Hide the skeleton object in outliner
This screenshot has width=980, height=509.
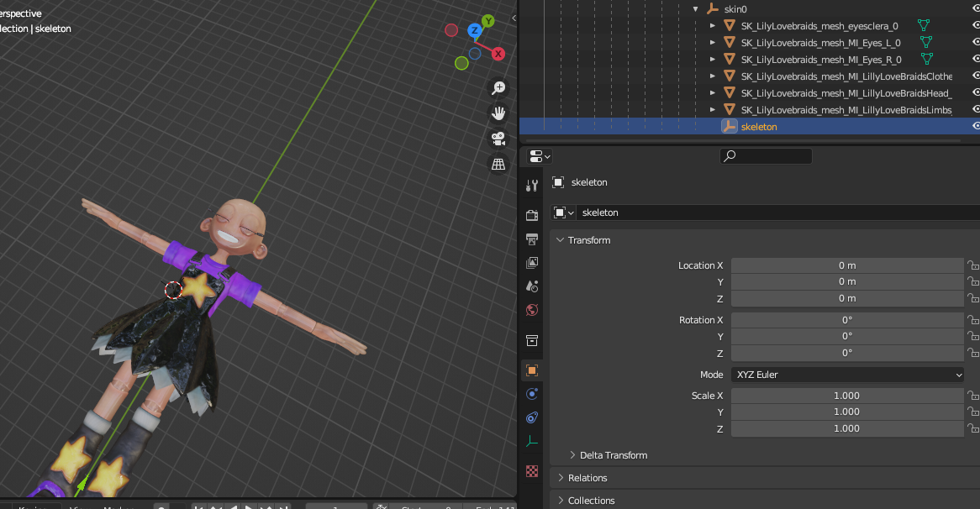pos(975,126)
